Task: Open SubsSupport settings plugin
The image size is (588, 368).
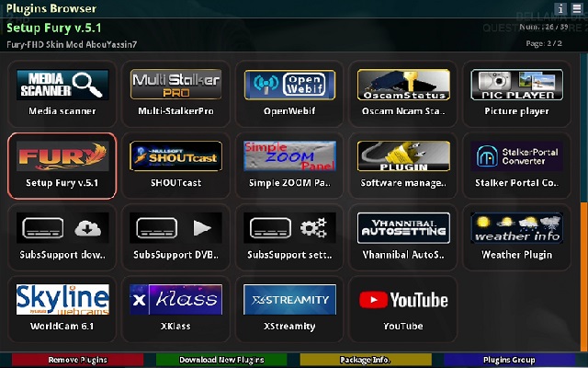Action: click(x=289, y=237)
